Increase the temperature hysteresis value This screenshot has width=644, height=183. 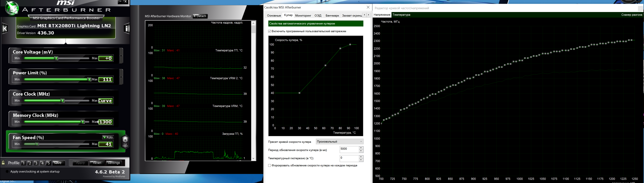tap(361, 157)
